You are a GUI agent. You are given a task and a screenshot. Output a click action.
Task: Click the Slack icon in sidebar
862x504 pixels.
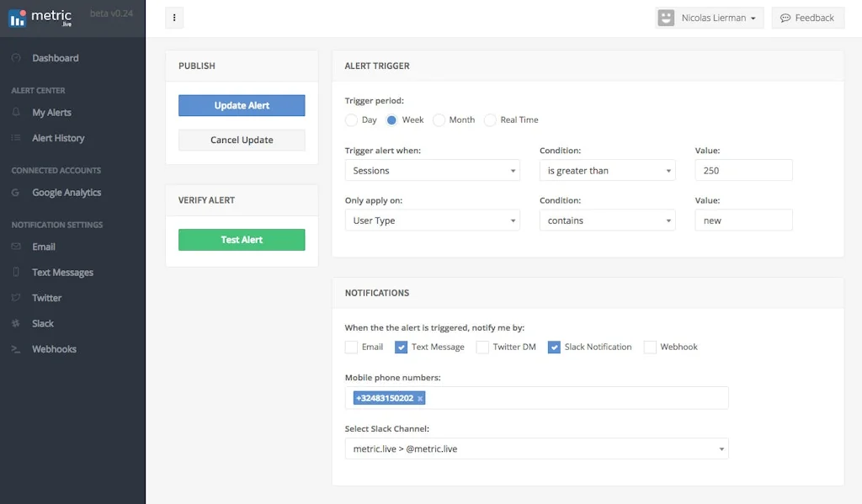click(16, 324)
